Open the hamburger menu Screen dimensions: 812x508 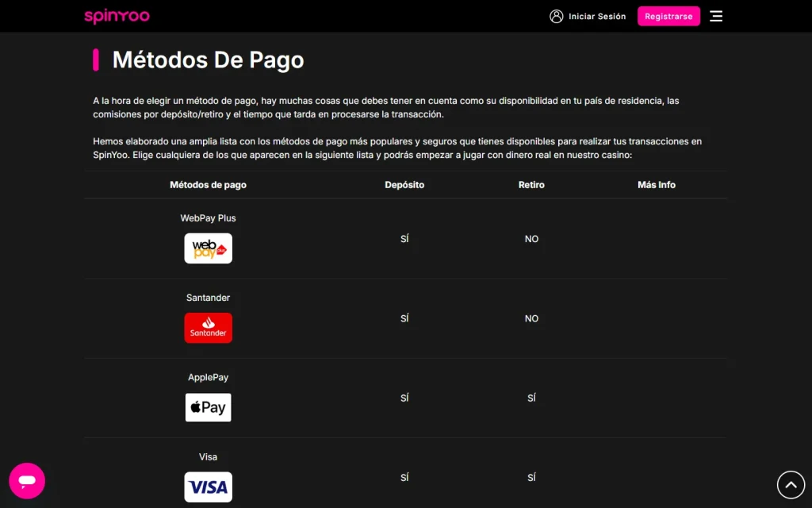716,16
